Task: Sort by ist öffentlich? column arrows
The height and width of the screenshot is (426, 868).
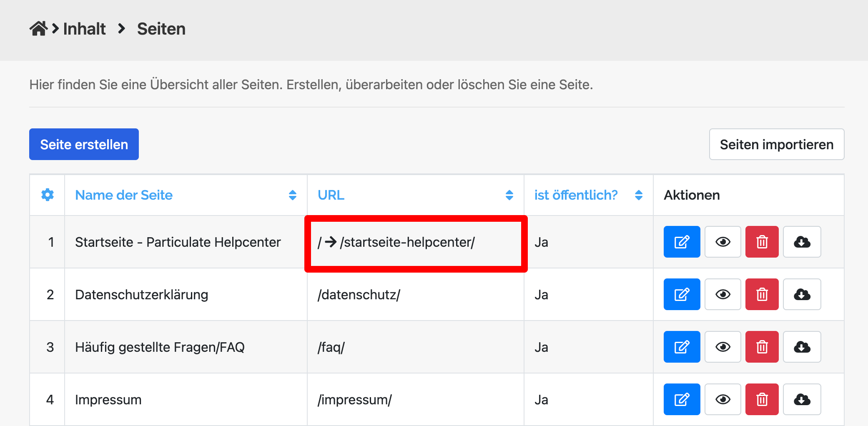Action: pos(638,195)
